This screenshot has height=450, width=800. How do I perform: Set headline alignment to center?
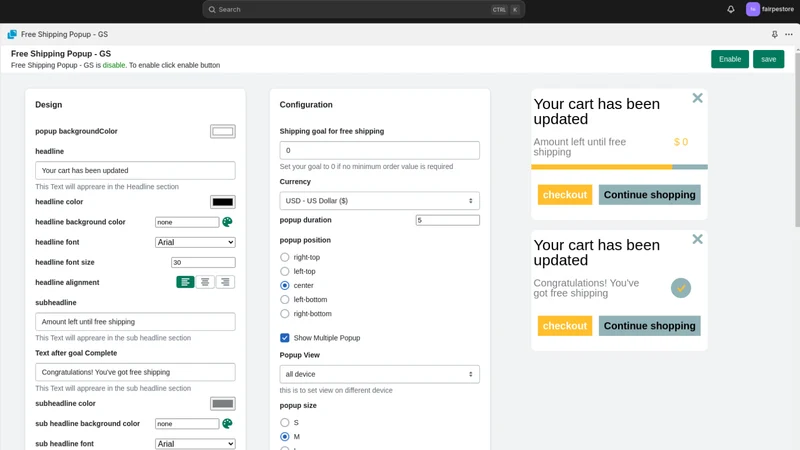pyautogui.click(x=205, y=282)
